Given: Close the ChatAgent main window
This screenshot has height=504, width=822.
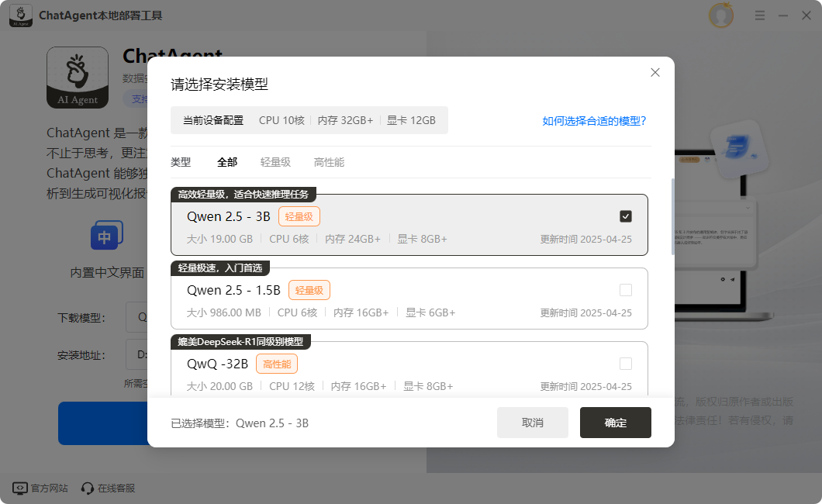Looking at the screenshot, I should (806, 16).
